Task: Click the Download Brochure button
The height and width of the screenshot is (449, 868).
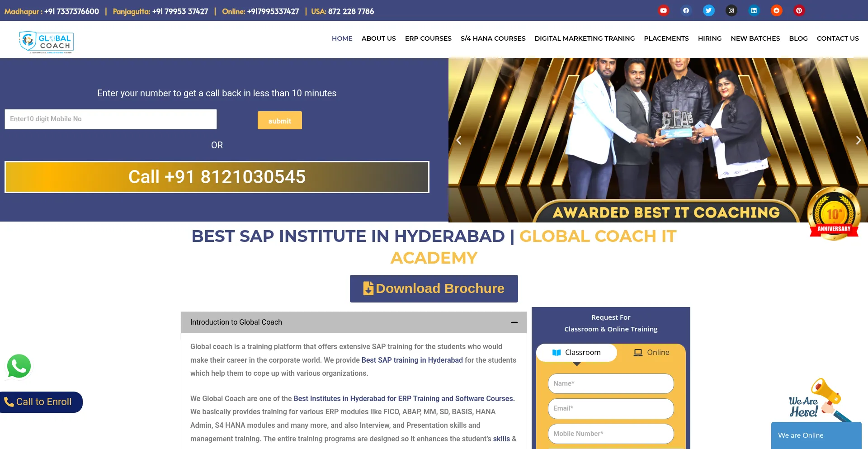Action: point(434,288)
